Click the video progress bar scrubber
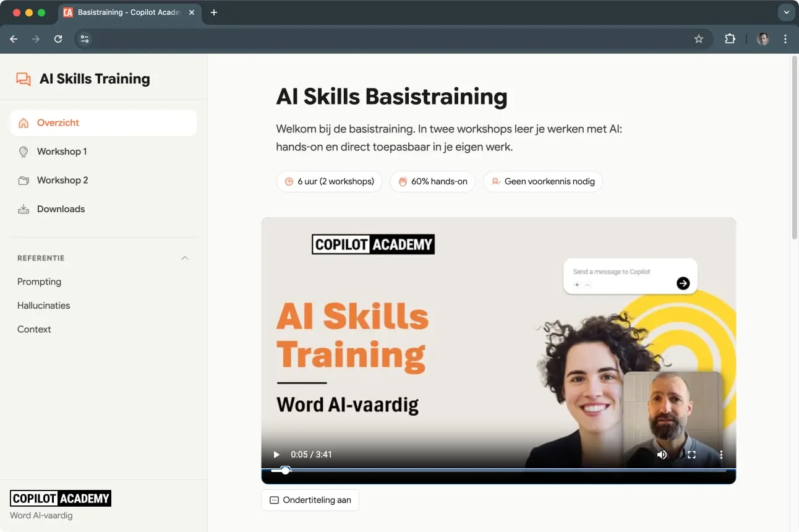This screenshot has width=799, height=532. tap(285, 471)
